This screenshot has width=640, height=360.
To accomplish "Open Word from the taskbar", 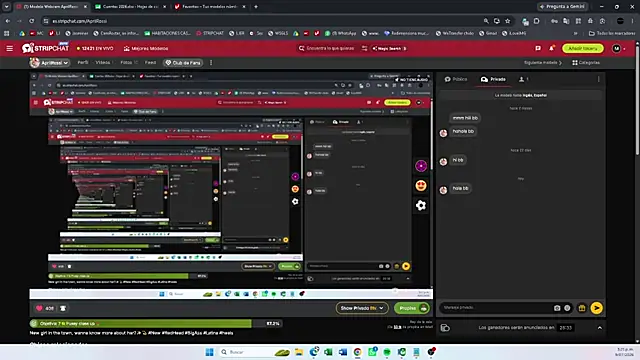I will click(342, 352).
